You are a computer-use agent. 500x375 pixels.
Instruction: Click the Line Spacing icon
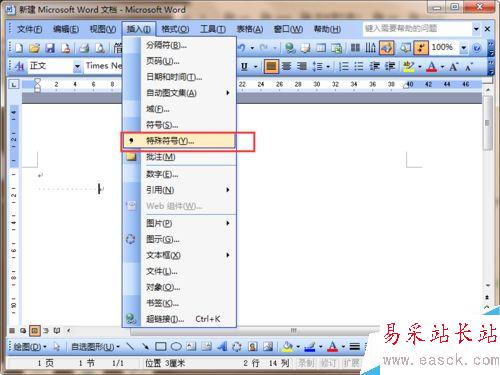[x=318, y=66]
